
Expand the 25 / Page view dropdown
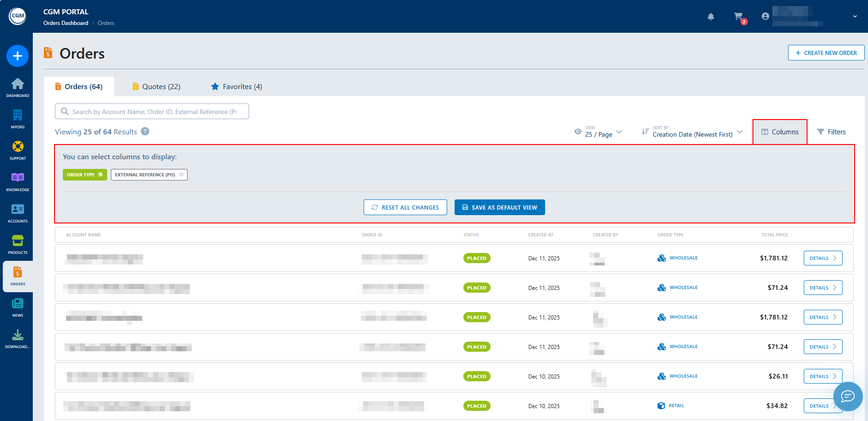603,132
